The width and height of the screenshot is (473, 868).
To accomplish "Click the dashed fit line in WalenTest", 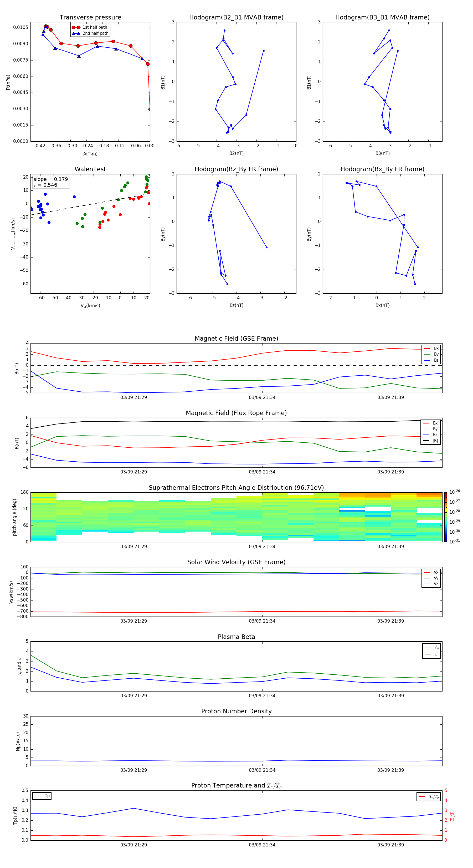I will [90, 204].
